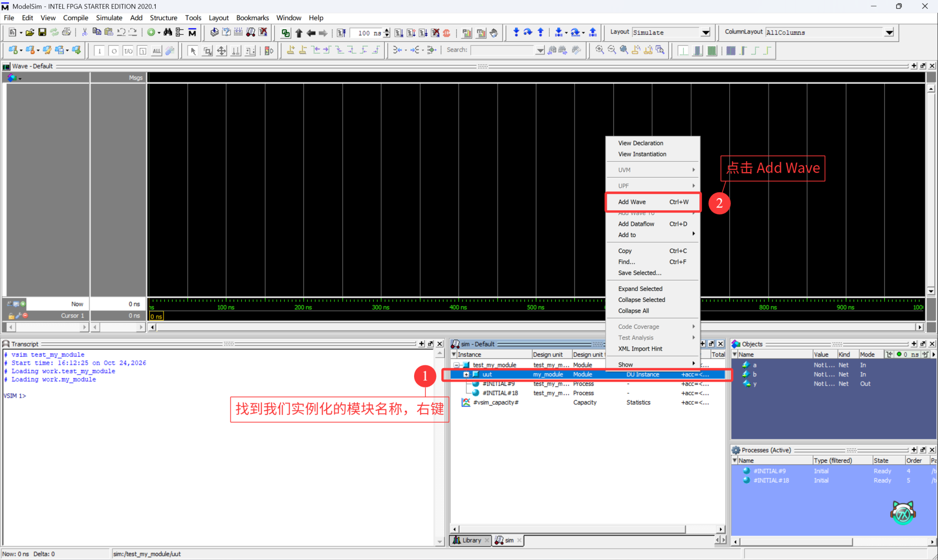938x560 pixels.
Task: Click the Save floppy disk icon
Action: [x=42, y=33]
